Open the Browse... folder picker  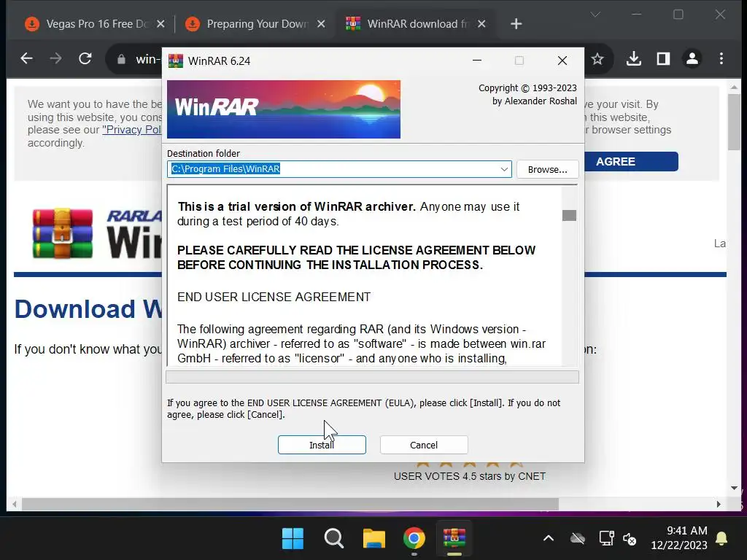click(x=547, y=169)
